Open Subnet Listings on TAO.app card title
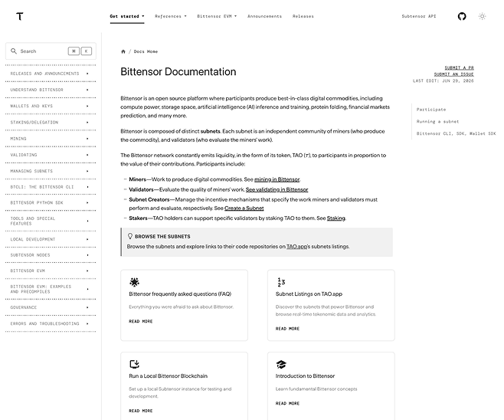 [x=309, y=294]
